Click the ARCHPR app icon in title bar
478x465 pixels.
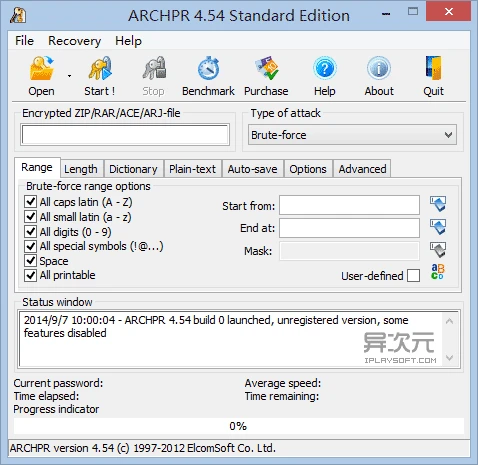pos(18,15)
